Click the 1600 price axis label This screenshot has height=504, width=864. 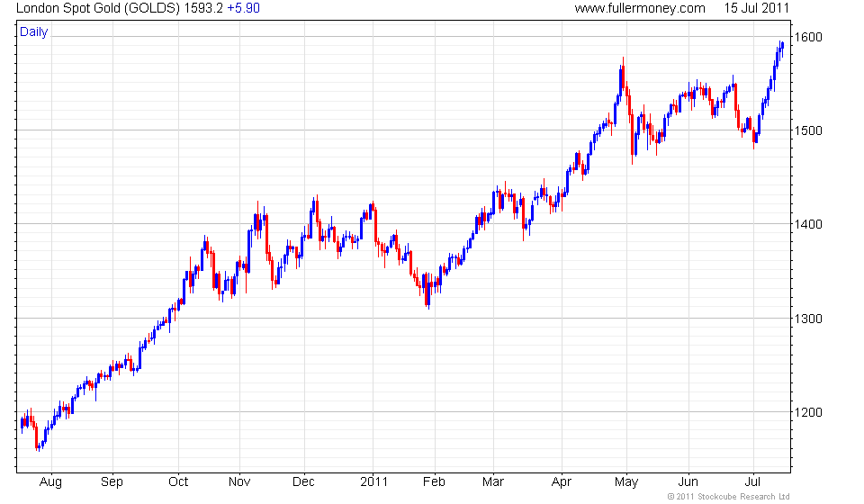tap(808, 37)
